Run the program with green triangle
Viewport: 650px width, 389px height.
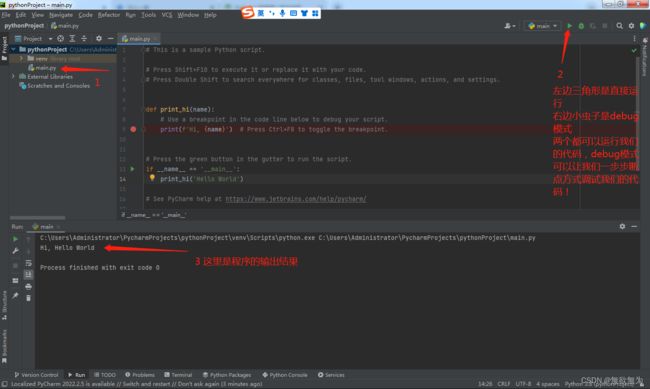pyautogui.click(x=569, y=26)
